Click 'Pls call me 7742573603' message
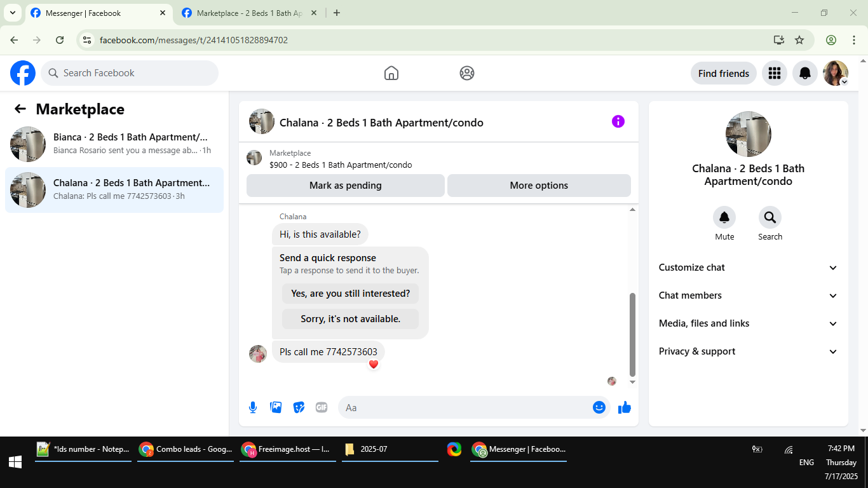868x488 pixels. pyautogui.click(x=329, y=351)
